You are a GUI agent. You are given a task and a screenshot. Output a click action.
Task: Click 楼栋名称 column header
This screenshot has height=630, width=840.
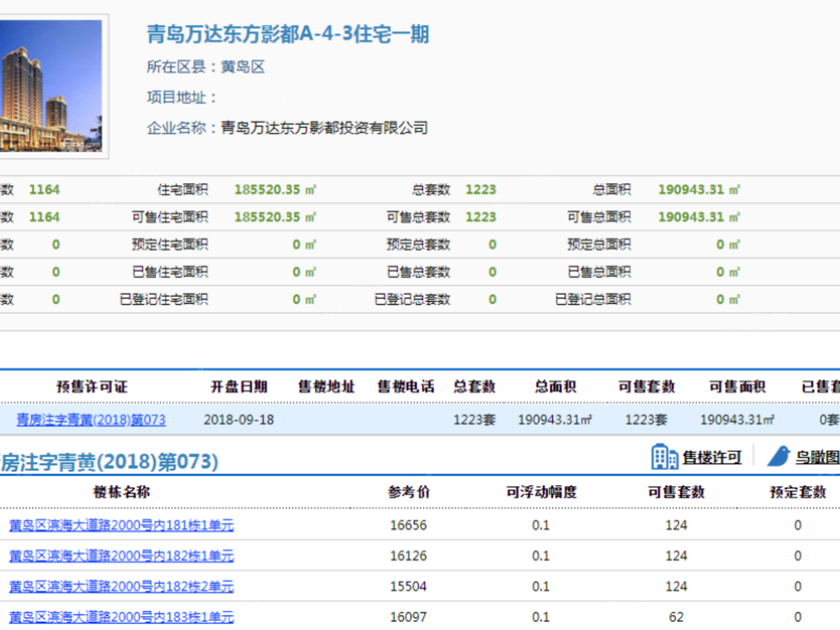122,492
